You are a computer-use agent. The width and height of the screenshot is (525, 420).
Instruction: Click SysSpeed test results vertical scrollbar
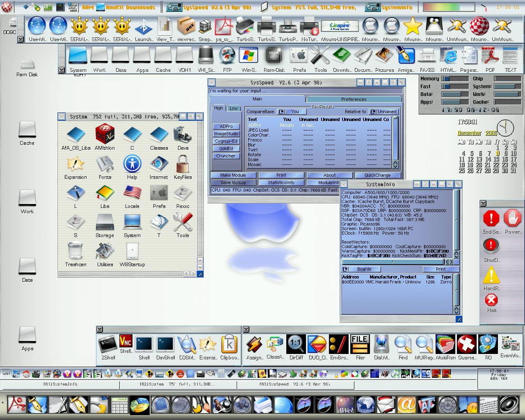pos(395,139)
